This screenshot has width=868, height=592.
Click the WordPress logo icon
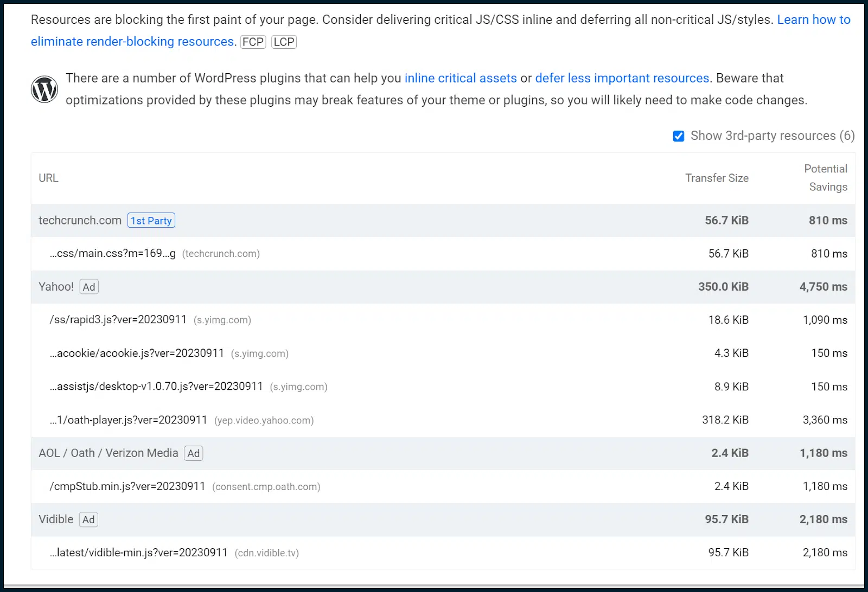coord(44,89)
